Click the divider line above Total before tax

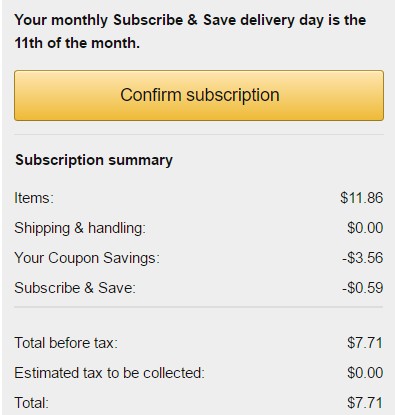199,307
